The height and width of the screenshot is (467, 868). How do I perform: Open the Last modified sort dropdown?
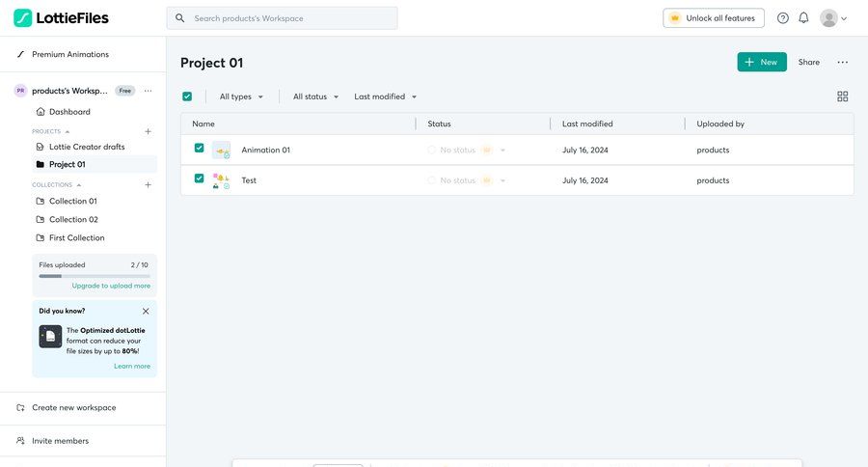[386, 96]
